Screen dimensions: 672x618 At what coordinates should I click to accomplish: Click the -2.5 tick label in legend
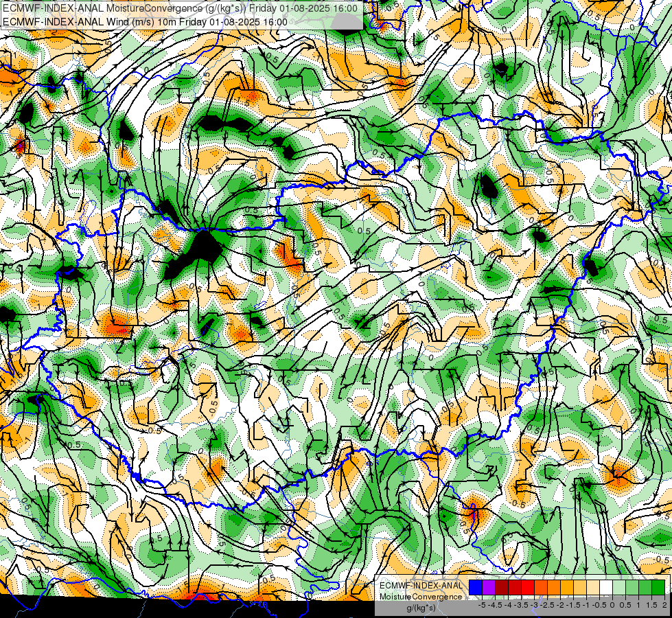click(547, 605)
